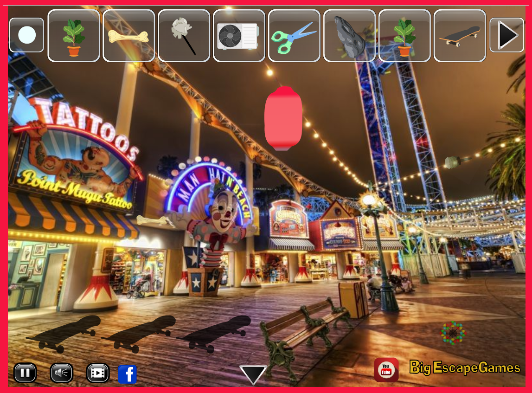Visit the Big Escape Games link

(x=465, y=368)
